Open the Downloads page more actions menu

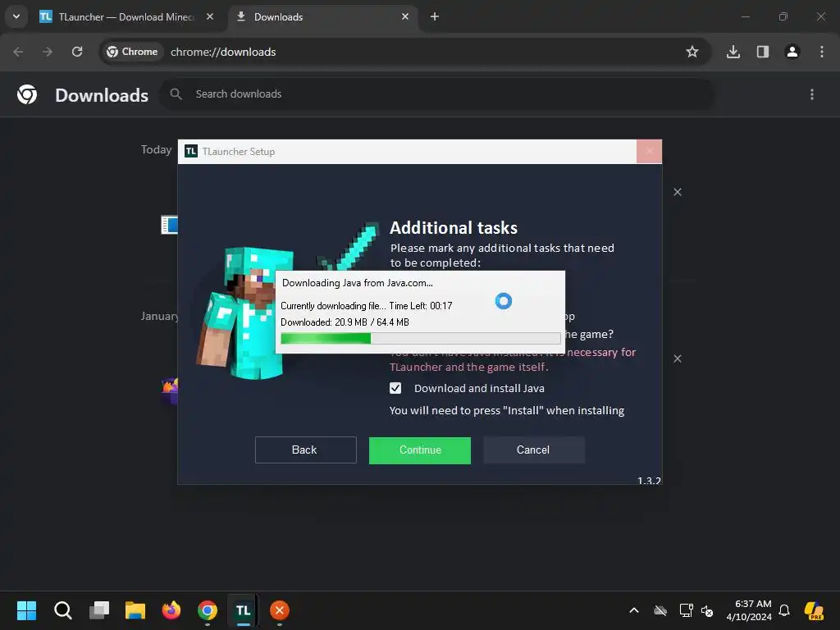812,94
